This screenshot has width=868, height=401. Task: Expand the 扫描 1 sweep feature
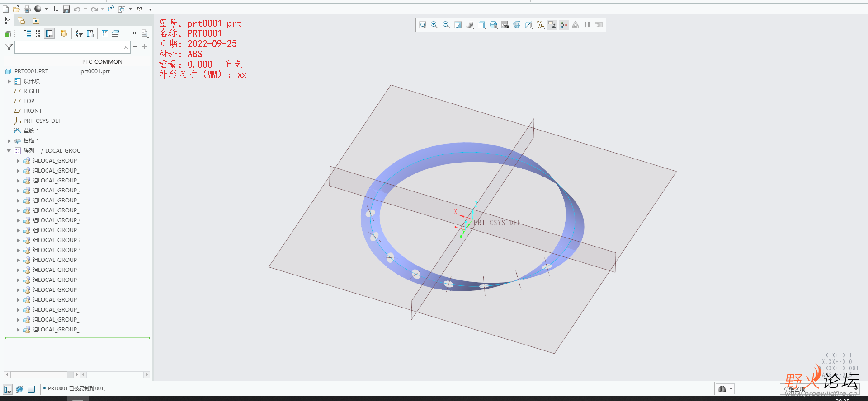(x=9, y=141)
